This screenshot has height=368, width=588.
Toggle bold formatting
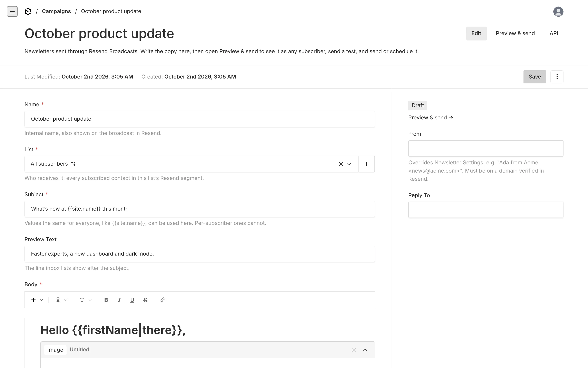(106, 300)
